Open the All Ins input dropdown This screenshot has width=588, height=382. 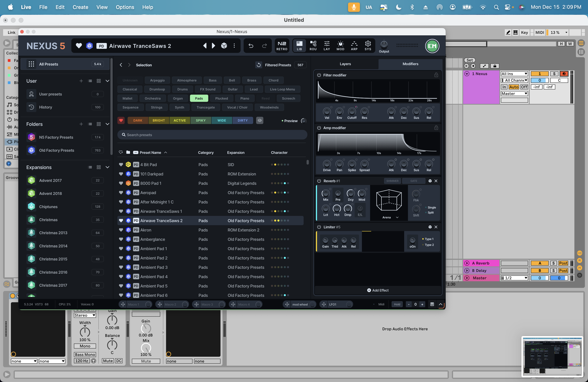tap(514, 74)
